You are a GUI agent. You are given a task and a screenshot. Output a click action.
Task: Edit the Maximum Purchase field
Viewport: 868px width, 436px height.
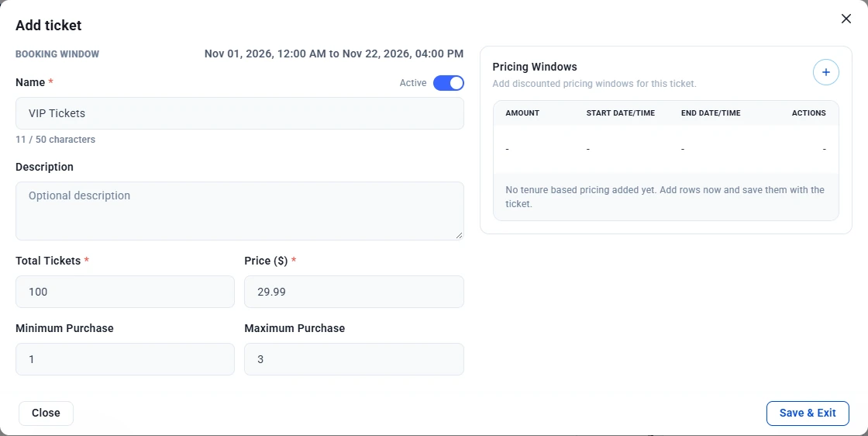(353, 359)
